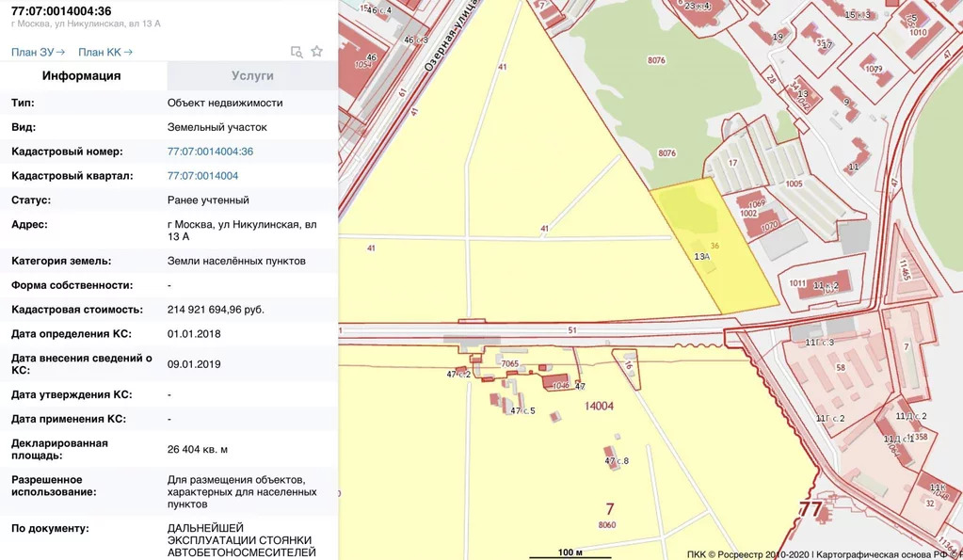Open cadastral quarter link 77:07:0014004
This screenshot has height=560, width=963.
click(202, 176)
